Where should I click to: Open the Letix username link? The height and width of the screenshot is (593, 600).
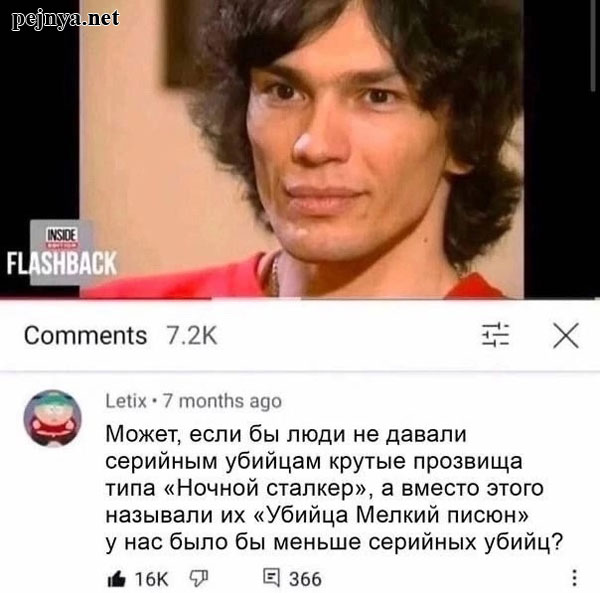tap(126, 401)
